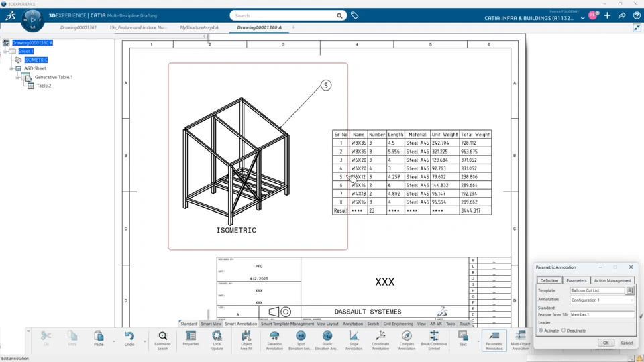Click the plus add icon in top bar
The image size is (644, 362).
[x=608, y=15]
